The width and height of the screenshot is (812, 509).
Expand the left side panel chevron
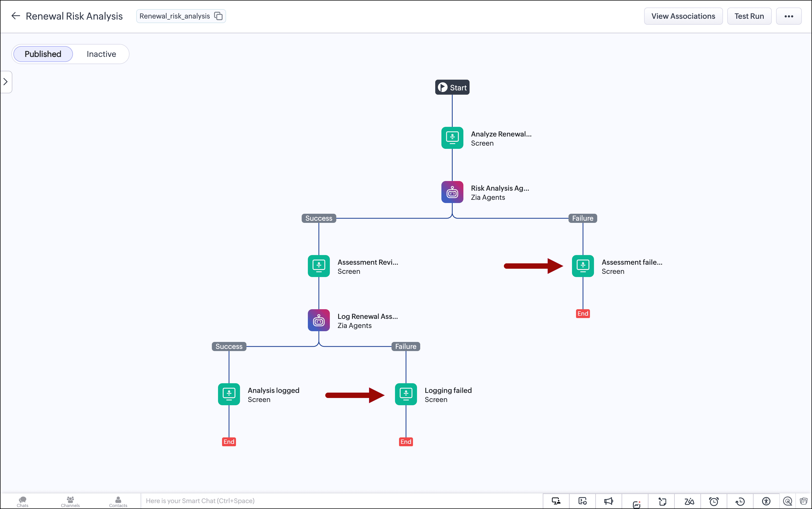5,82
